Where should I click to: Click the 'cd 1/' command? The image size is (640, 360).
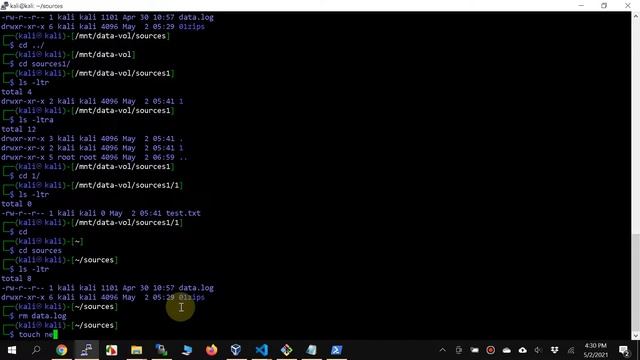tap(29, 176)
